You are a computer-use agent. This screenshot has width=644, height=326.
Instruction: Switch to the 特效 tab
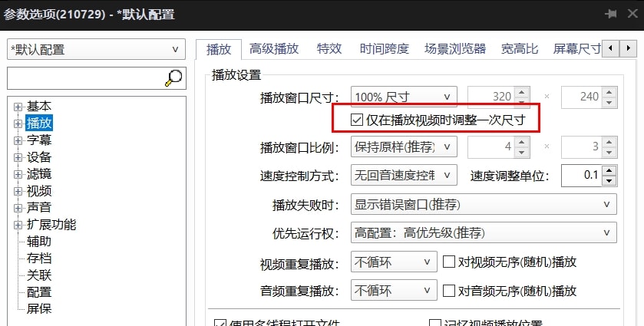tap(329, 49)
